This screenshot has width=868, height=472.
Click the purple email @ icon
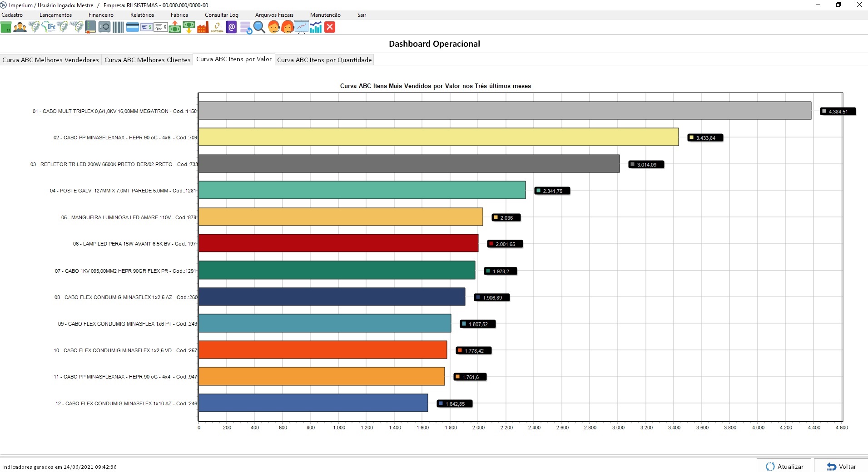pyautogui.click(x=231, y=27)
